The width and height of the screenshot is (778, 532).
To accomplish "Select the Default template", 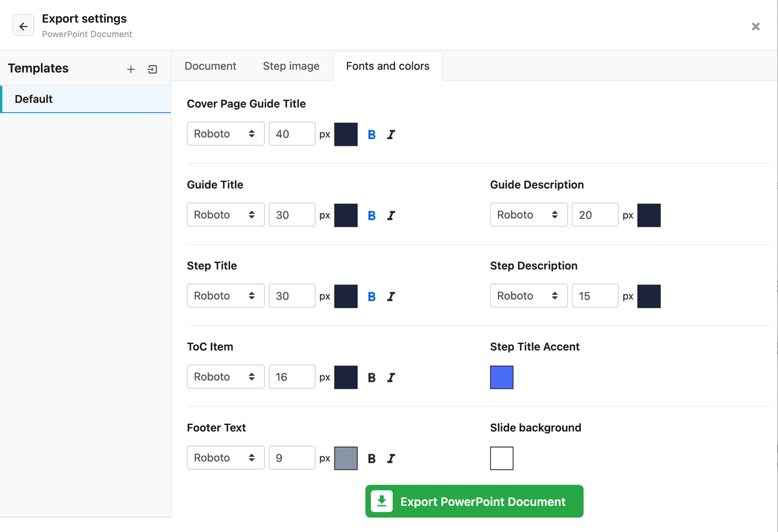I will click(x=86, y=99).
